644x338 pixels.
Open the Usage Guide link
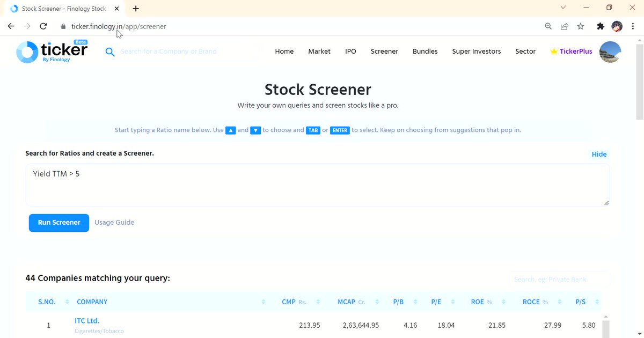point(114,223)
